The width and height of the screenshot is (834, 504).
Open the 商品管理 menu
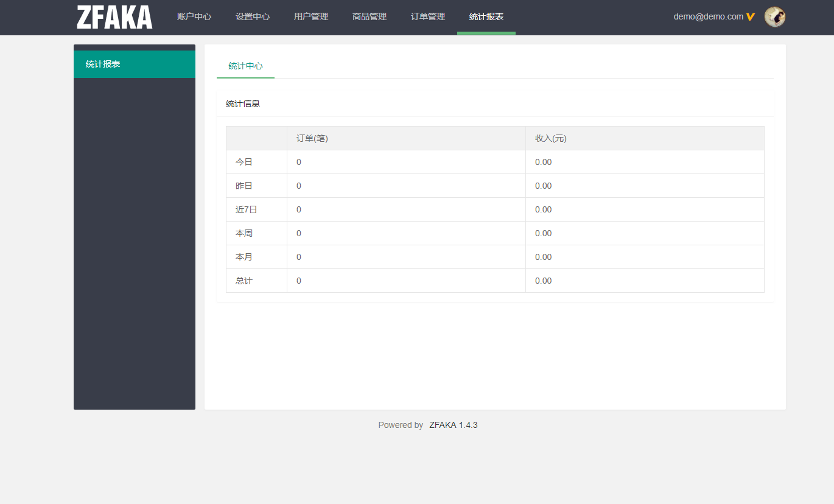tap(370, 17)
